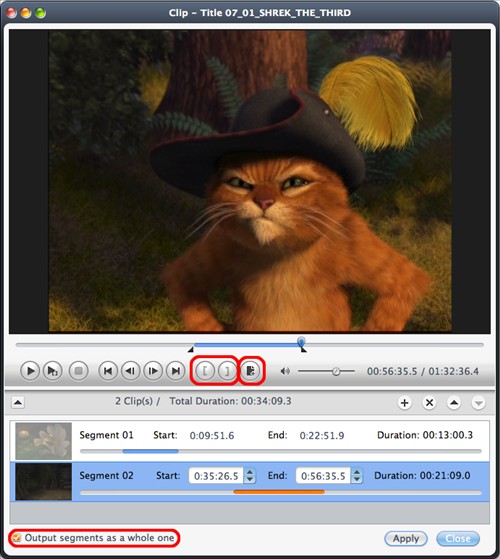Increase Segment 02 start time stepper
Viewport: 500px width, 559px height.
[x=250, y=472]
